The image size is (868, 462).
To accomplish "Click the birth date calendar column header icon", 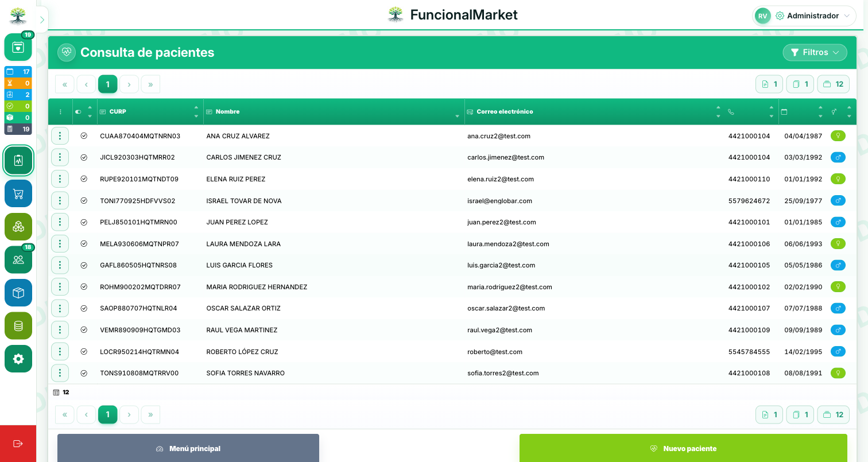I will click(784, 112).
